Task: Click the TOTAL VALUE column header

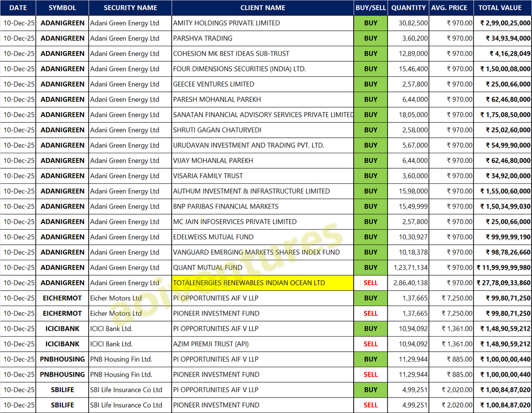Action: (x=502, y=8)
